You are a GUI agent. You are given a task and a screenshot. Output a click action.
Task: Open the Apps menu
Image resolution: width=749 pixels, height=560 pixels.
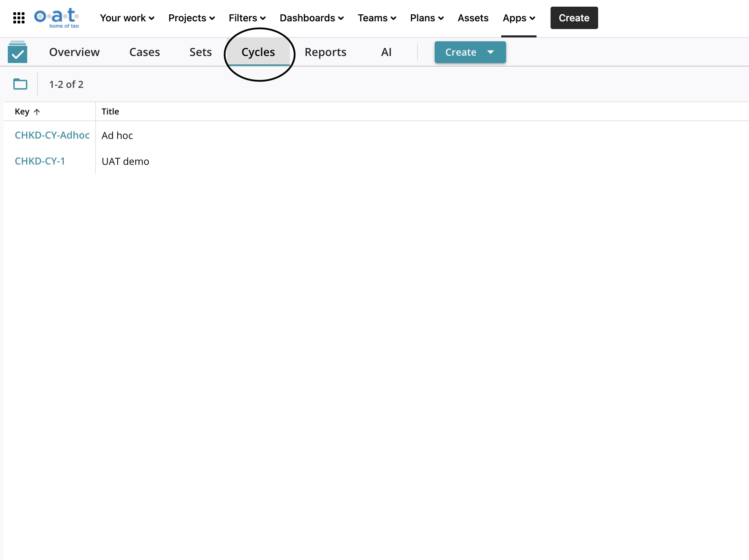(519, 18)
